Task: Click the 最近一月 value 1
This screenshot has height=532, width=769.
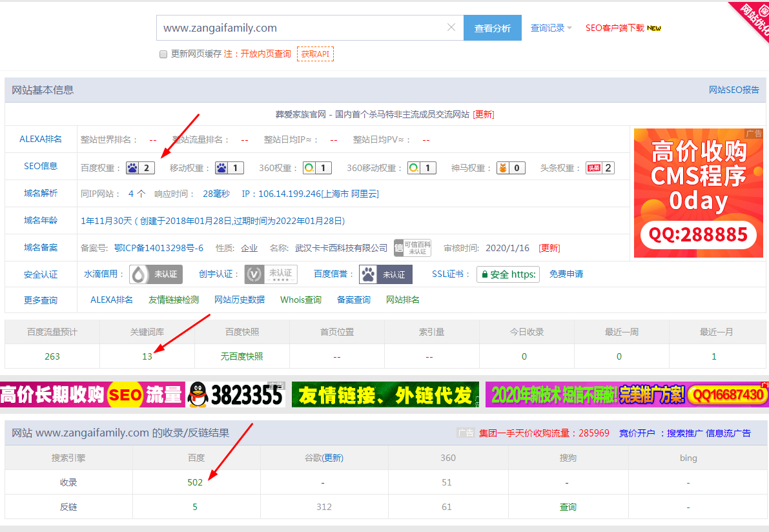Action: (714, 356)
